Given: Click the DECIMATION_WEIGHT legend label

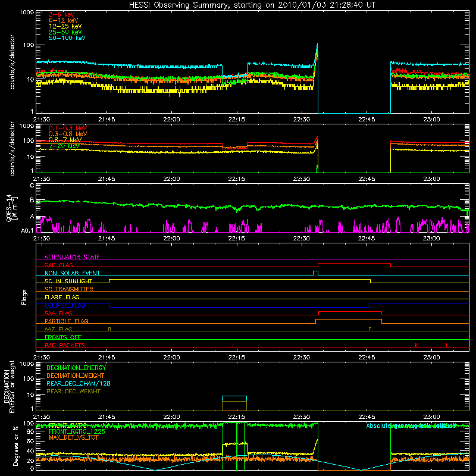Looking at the screenshot, I should click(x=76, y=375).
